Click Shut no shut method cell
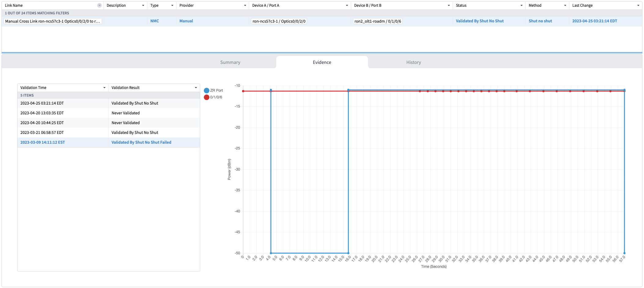Screen dimensions: 644x288 (540, 21)
